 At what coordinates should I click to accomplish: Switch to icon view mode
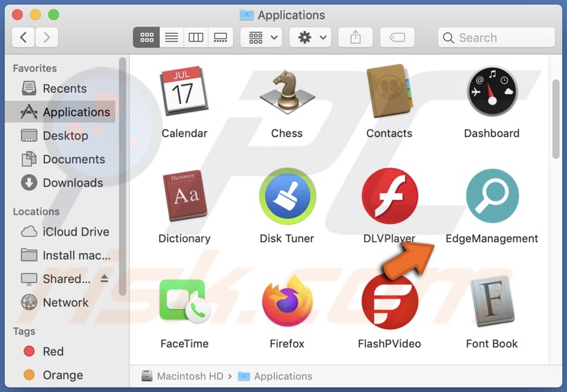coord(147,37)
